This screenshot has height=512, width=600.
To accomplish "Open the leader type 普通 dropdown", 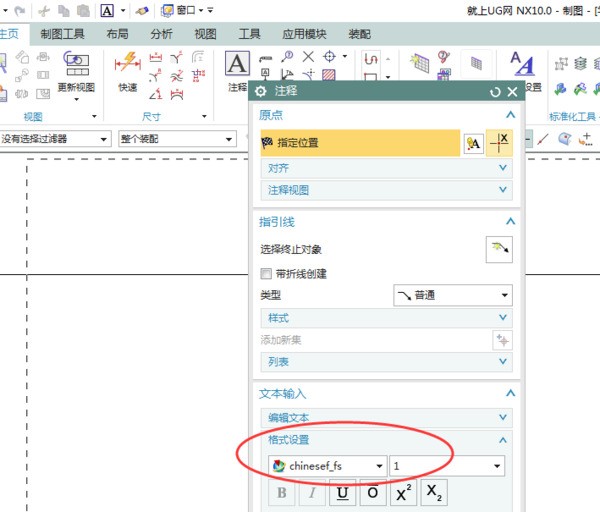I will pyautogui.click(x=452, y=295).
